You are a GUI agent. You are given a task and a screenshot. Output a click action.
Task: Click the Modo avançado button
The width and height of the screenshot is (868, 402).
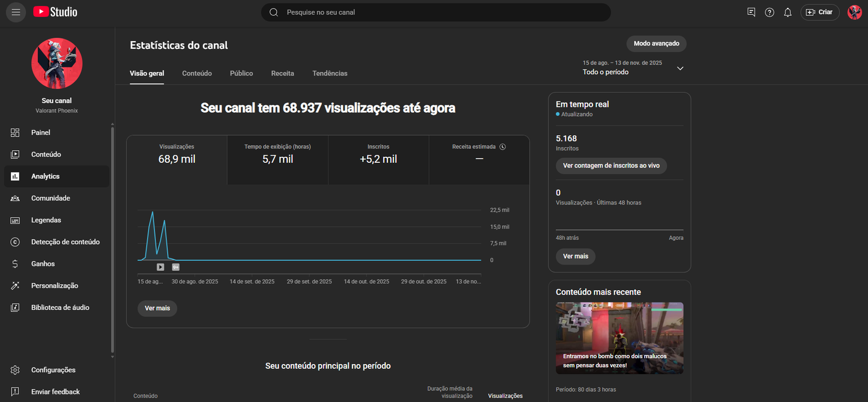point(656,43)
